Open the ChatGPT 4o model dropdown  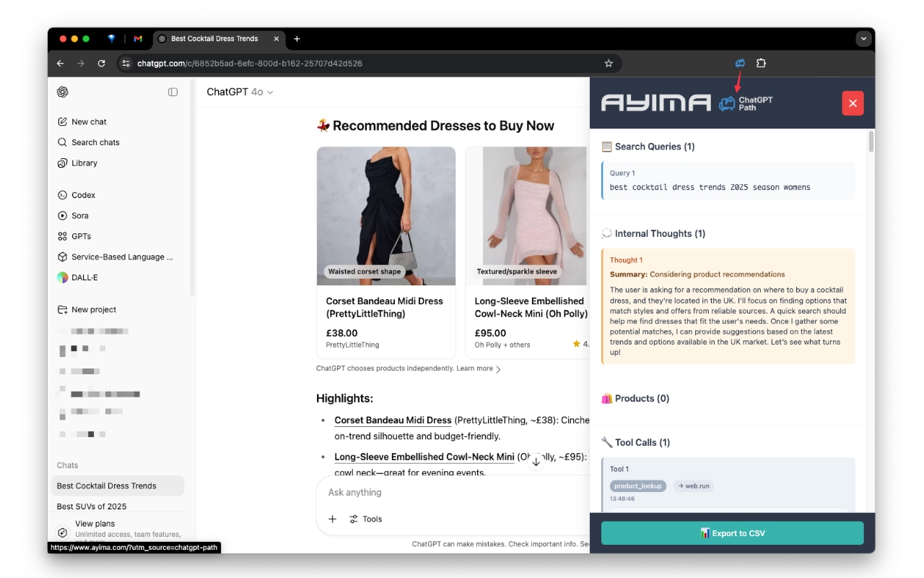[240, 92]
